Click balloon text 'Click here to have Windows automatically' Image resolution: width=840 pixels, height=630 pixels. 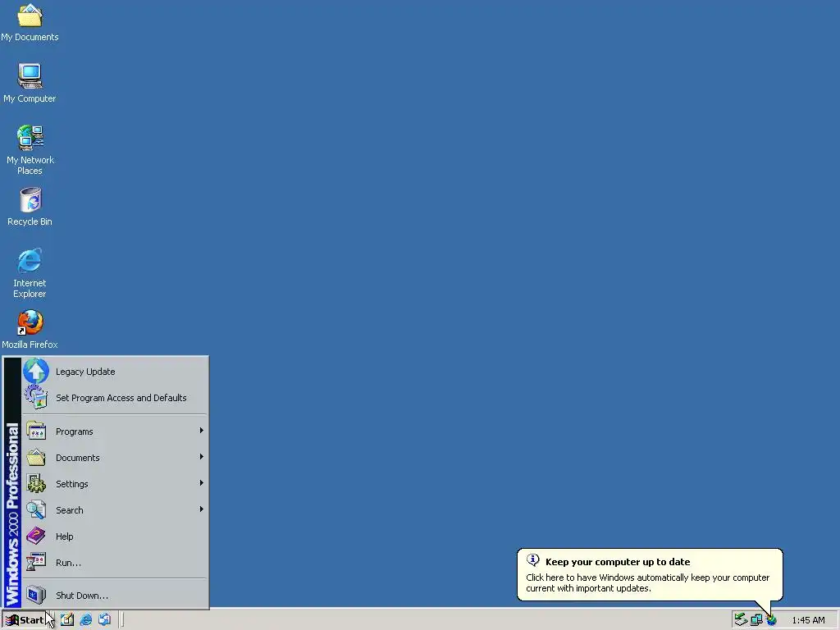607,577
